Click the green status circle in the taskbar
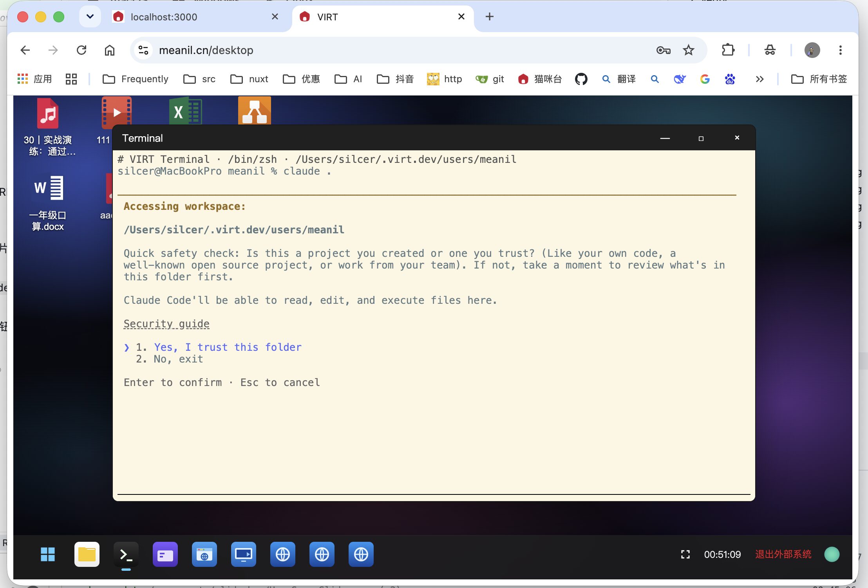The height and width of the screenshot is (588, 868). 832,554
